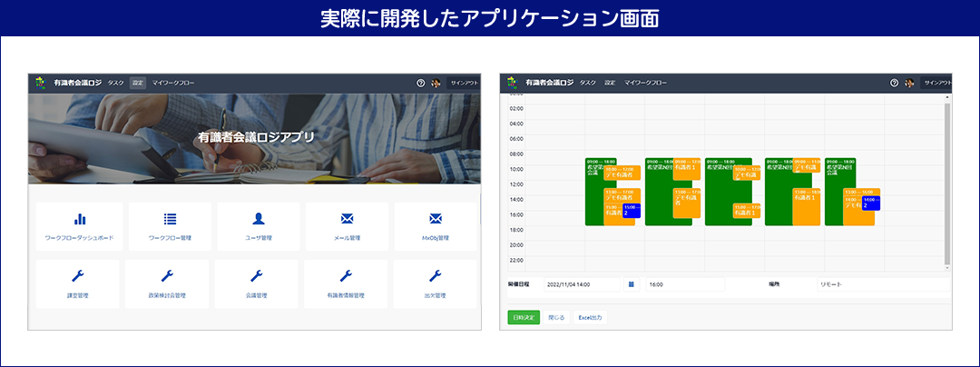The width and height of the screenshot is (980, 367).
Task: Open the 会議管理 wrench icon tile
Action: pyautogui.click(x=257, y=283)
